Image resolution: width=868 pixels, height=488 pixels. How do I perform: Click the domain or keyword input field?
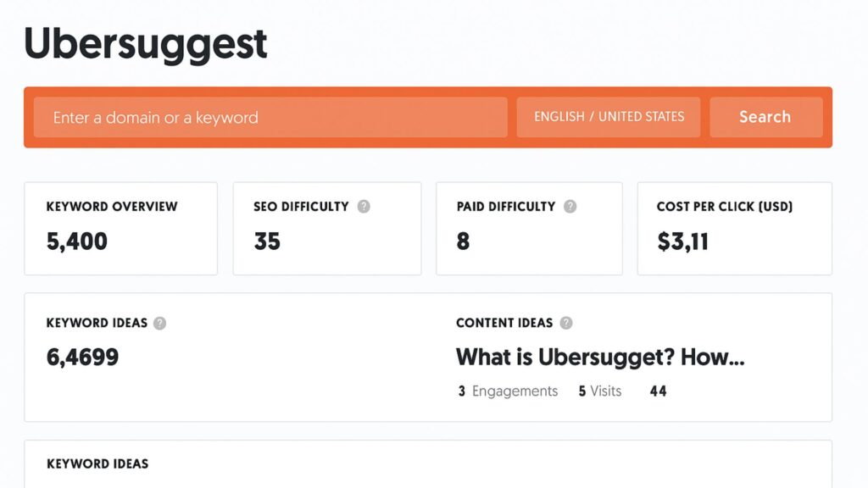tap(270, 117)
